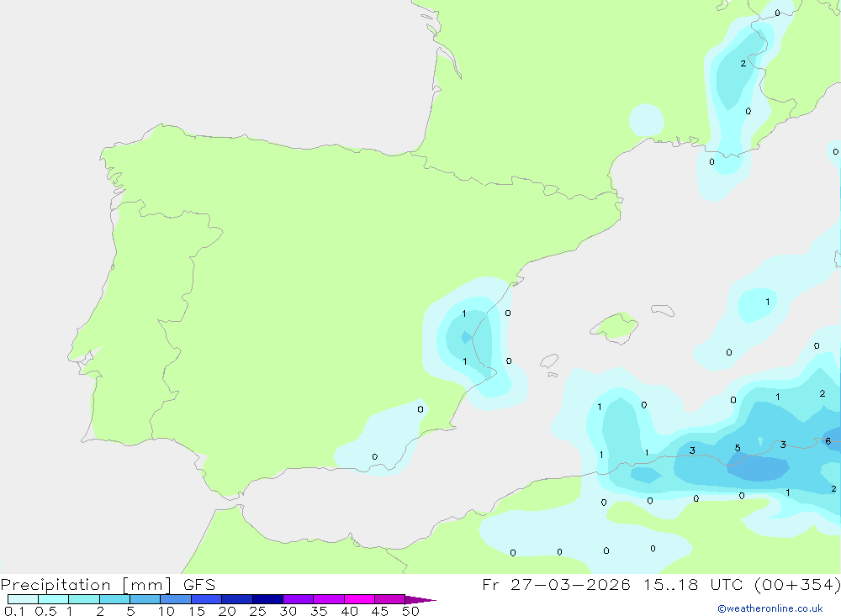Click the legend label 20
Screen dimensions: 841x616
coord(227,611)
